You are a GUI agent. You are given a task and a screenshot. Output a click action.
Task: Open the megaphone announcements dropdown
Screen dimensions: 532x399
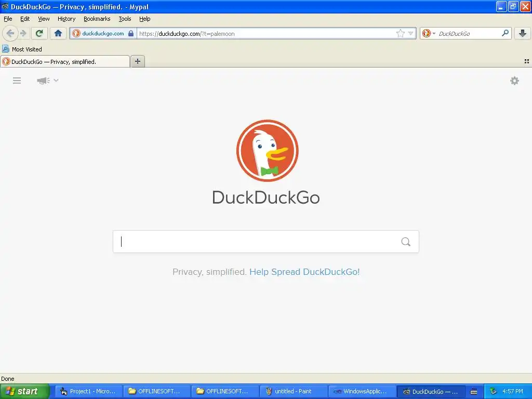click(x=47, y=81)
